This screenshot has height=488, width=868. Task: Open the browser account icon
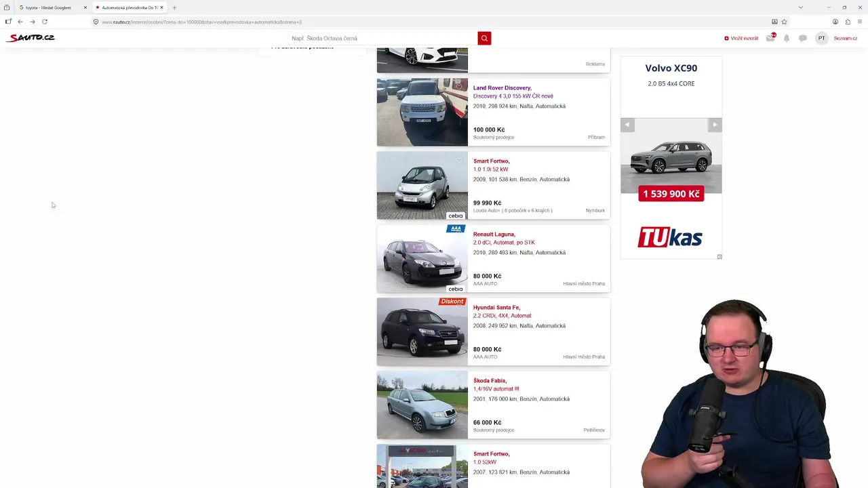point(835,22)
